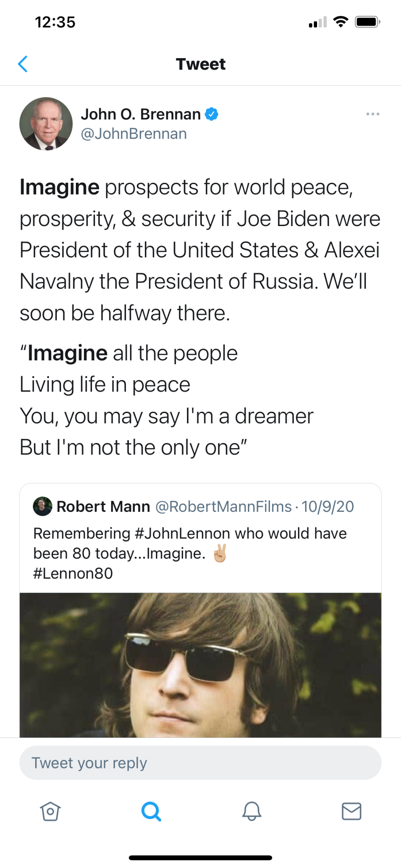The height and width of the screenshot is (868, 401).
Task: Open the Search tab
Action: 151,811
